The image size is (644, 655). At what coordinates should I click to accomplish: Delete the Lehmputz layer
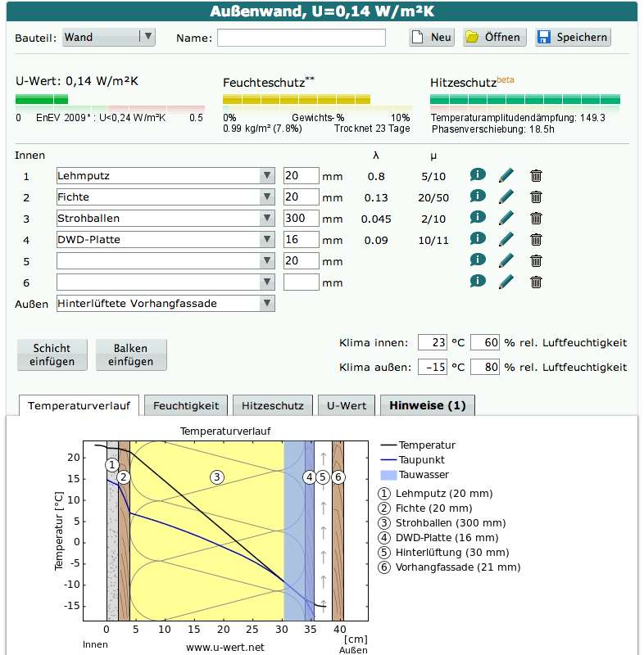click(x=536, y=176)
